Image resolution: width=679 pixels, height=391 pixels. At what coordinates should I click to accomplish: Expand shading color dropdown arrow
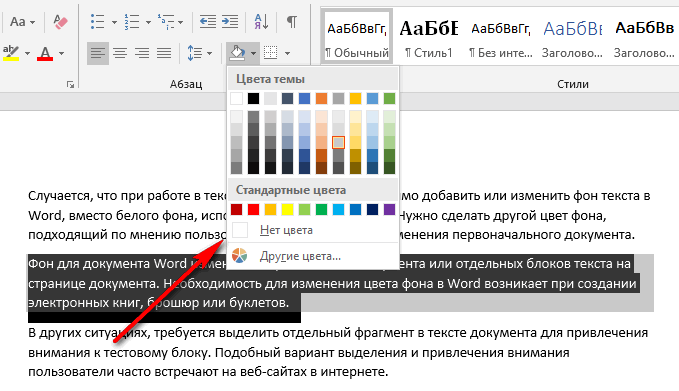pyautogui.click(x=253, y=54)
